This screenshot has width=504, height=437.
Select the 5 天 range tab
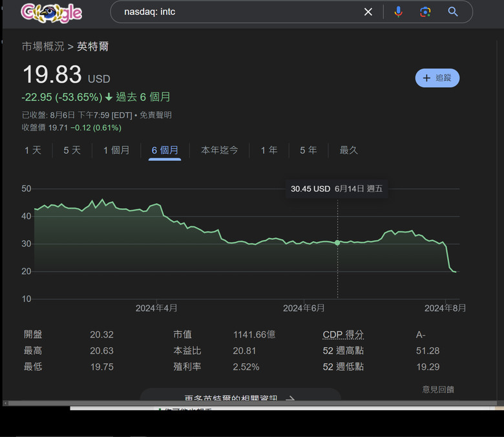72,150
